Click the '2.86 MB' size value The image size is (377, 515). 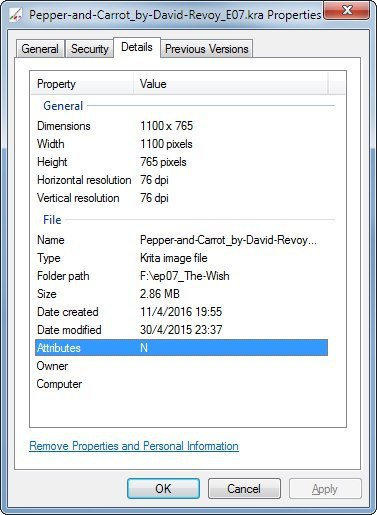(160, 294)
